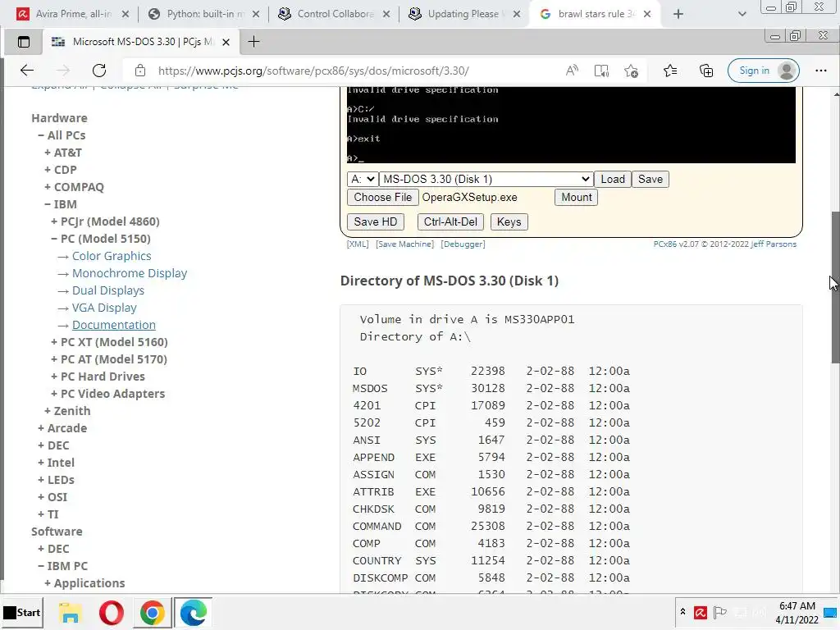840x630 pixels.
Task: Open the [XML] link
Action: (x=358, y=244)
